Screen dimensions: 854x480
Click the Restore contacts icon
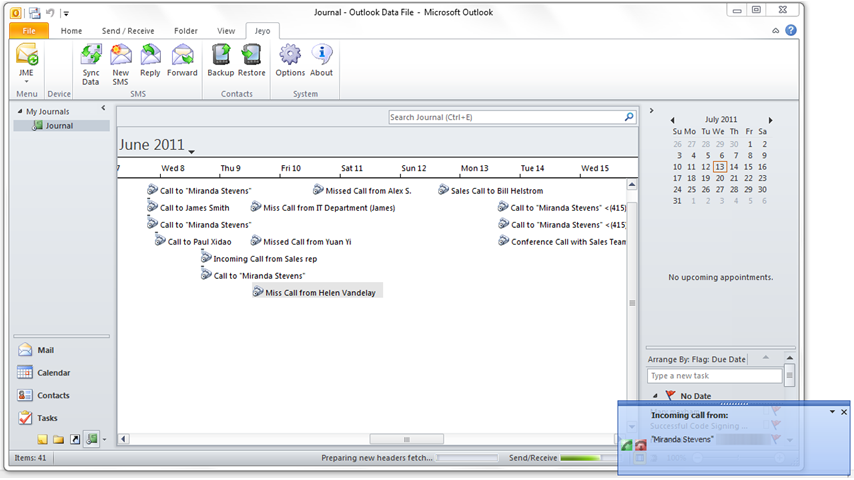pos(252,63)
